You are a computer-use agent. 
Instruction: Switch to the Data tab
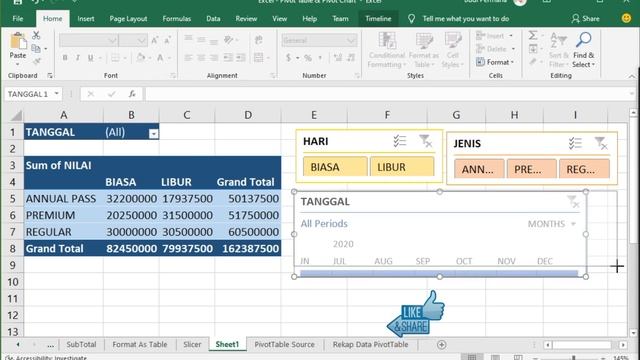[213, 19]
